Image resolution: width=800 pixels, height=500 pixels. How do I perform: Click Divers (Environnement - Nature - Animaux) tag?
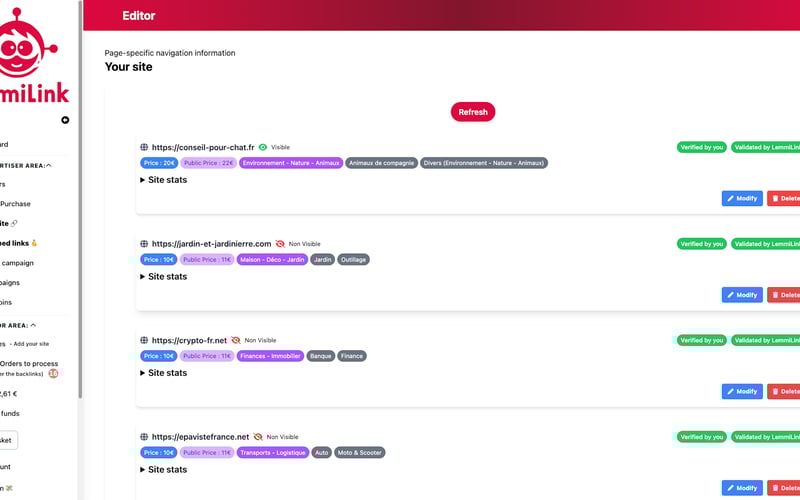click(x=484, y=163)
